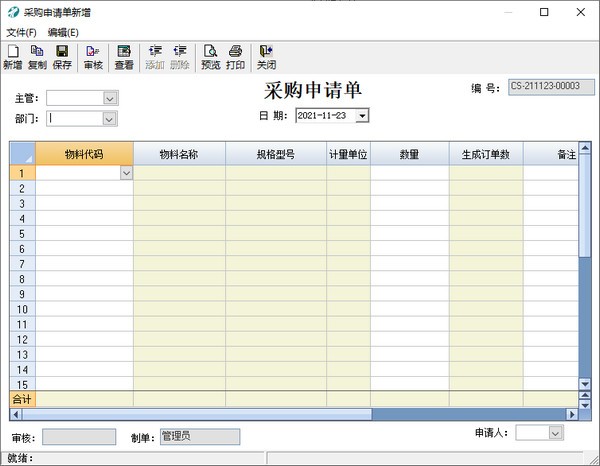Image resolution: width=600 pixels, height=466 pixels.
Task: Select row 5 header in the grid
Action: click(x=22, y=233)
